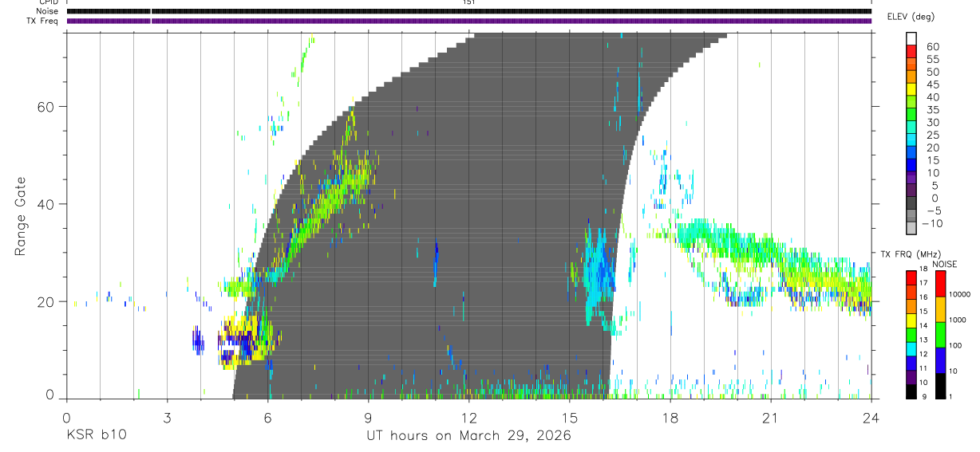This screenshot has width=980, height=452.
Task: Select the white top cap of the ELEV bar
Action: click(x=911, y=38)
